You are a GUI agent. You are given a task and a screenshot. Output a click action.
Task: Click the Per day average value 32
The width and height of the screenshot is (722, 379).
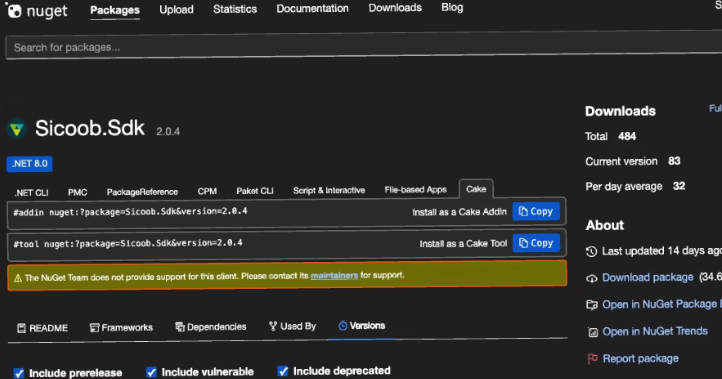(679, 186)
